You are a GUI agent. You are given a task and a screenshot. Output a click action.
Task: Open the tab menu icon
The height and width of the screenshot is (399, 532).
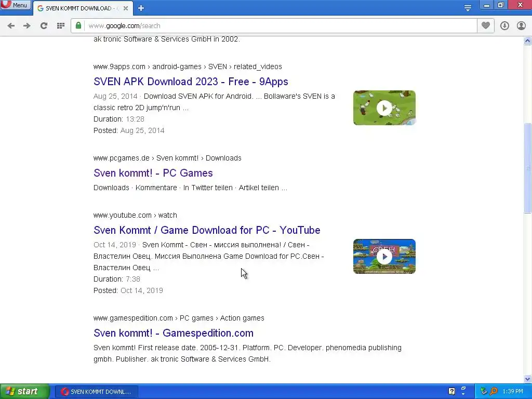(x=468, y=8)
